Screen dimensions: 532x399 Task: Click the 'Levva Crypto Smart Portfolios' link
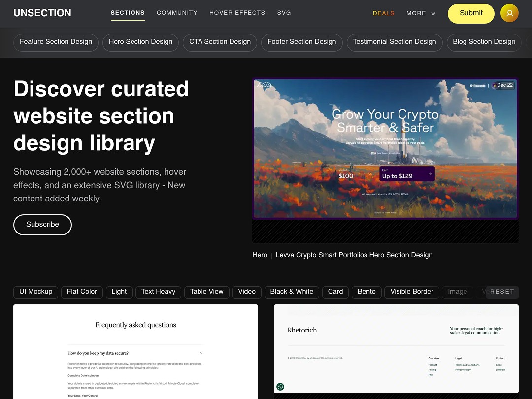pos(354,255)
